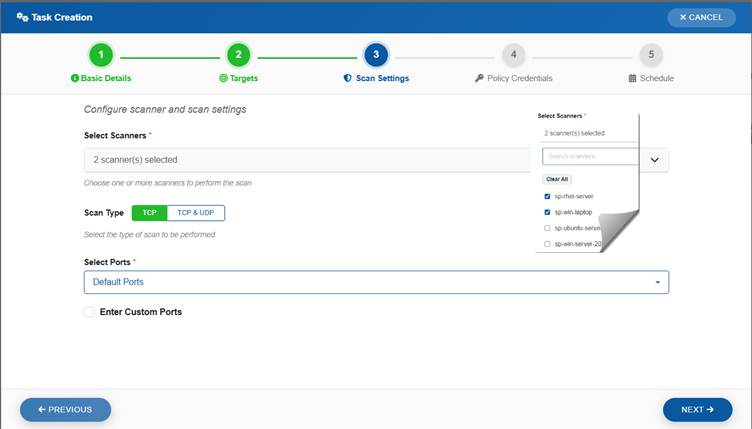The width and height of the screenshot is (752, 429).
Task: Uncheck the sp-win-laptop scanner
Action: [546, 212]
